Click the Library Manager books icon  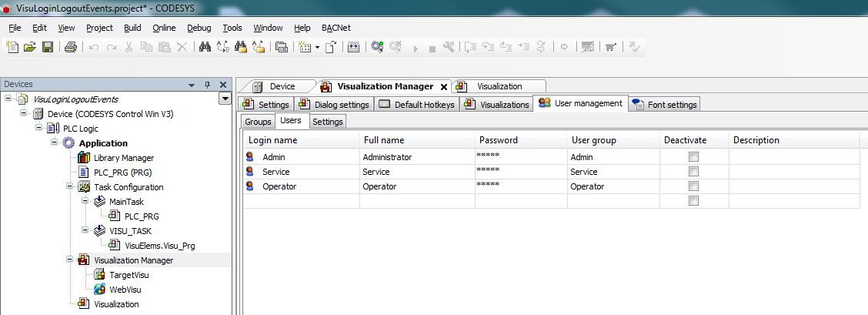85,158
